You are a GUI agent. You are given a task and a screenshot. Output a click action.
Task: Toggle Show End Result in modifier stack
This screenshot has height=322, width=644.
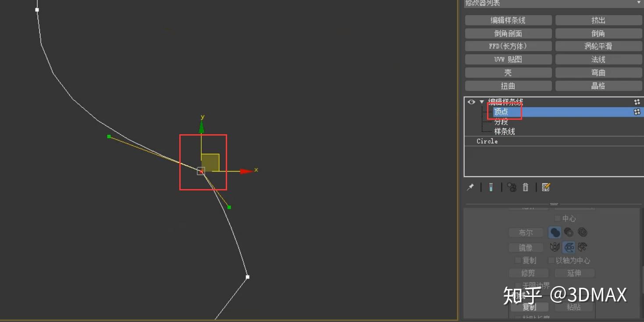[x=491, y=187]
